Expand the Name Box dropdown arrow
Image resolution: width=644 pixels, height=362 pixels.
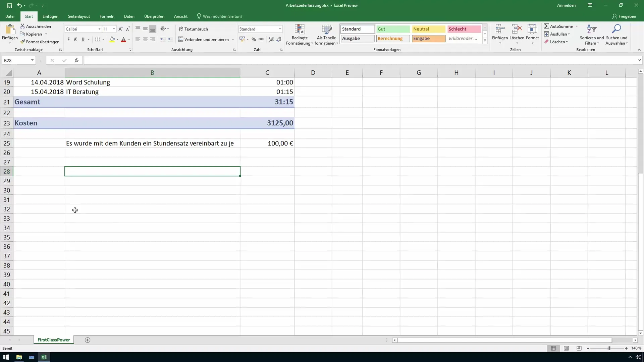[32, 60]
